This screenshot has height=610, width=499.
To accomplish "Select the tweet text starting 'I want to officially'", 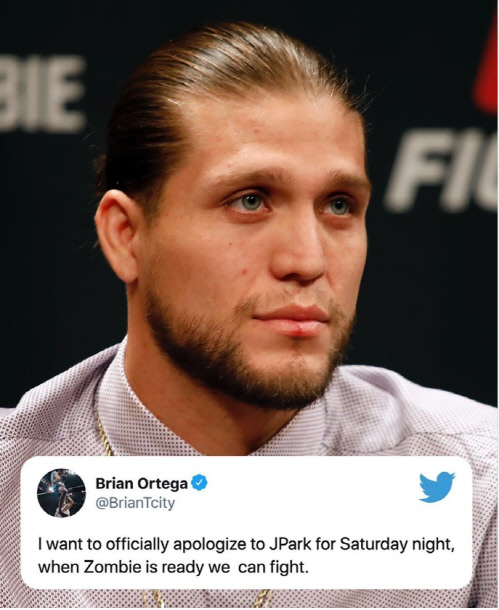I will (246, 556).
